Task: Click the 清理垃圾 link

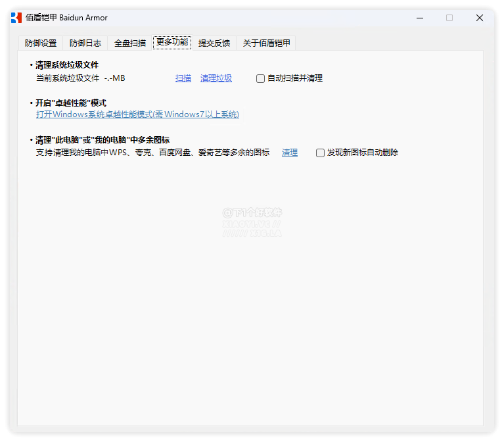Action: tap(216, 78)
